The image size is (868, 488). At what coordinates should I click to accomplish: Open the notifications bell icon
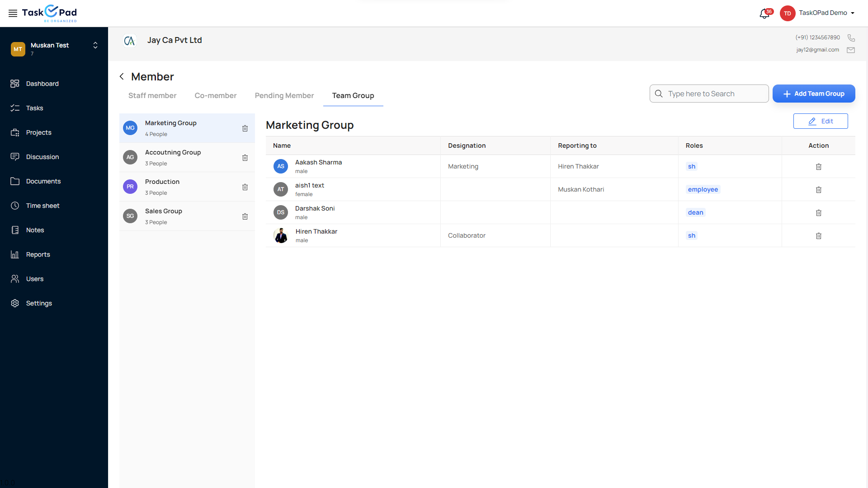pyautogui.click(x=764, y=14)
